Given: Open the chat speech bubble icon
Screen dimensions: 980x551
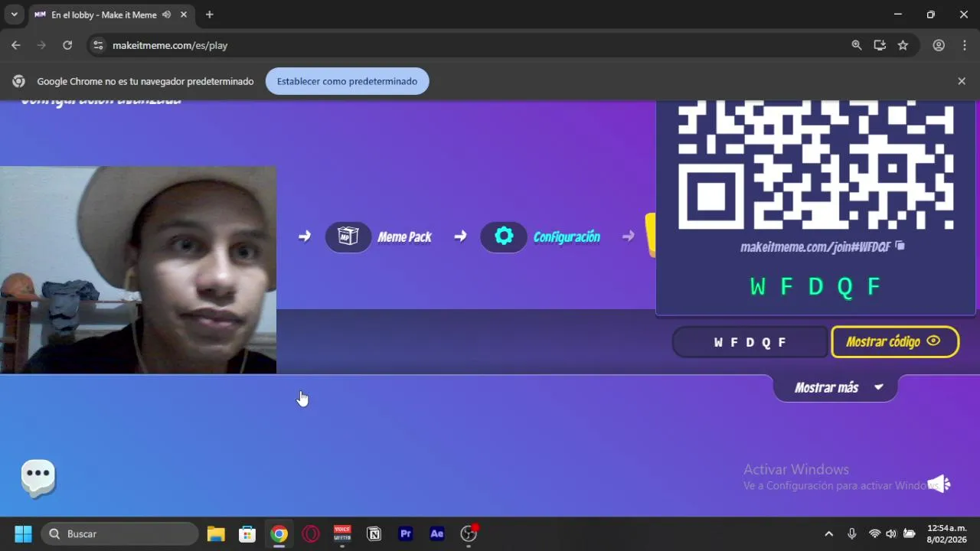Looking at the screenshot, I should [x=38, y=478].
